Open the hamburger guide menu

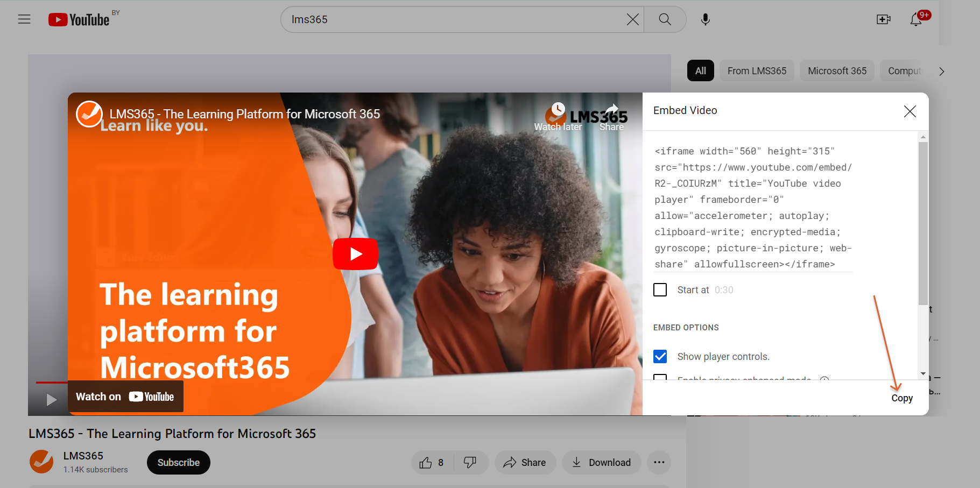coord(24,19)
